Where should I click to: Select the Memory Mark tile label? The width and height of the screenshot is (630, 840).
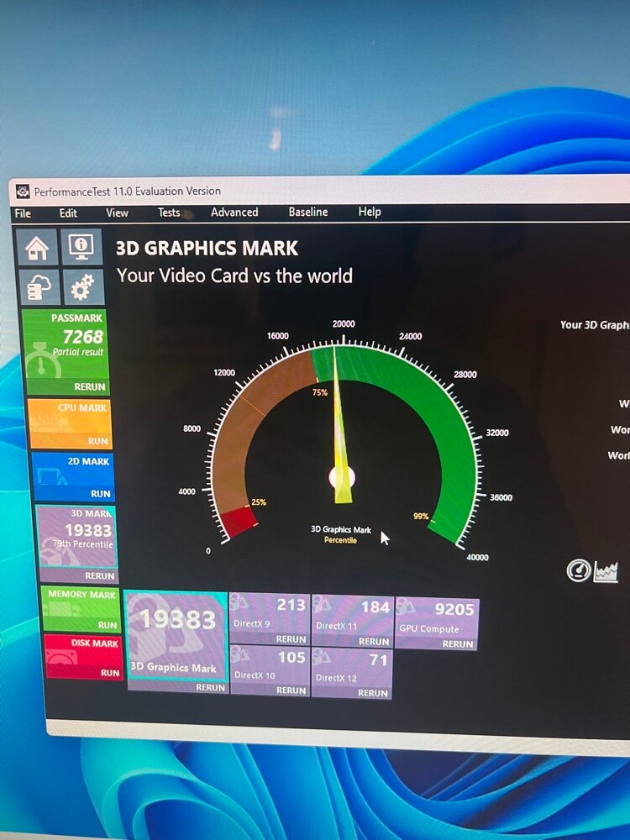82,594
